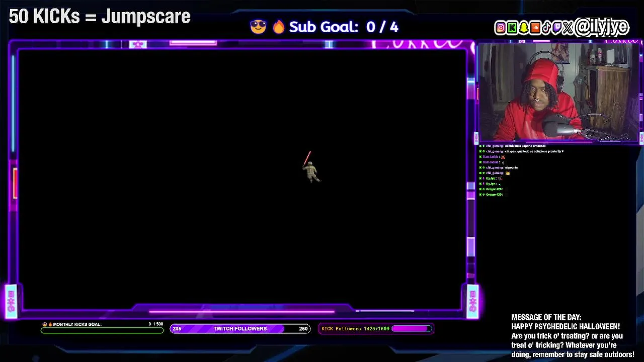The height and width of the screenshot is (362, 644).
Task: Click the character holding red lightsaber
Action: (x=311, y=167)
